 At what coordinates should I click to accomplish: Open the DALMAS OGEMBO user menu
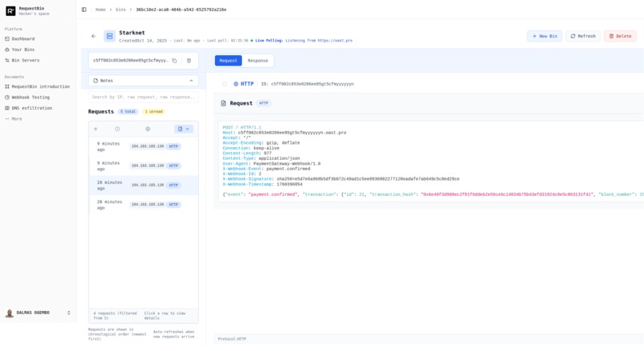point(38,313)
